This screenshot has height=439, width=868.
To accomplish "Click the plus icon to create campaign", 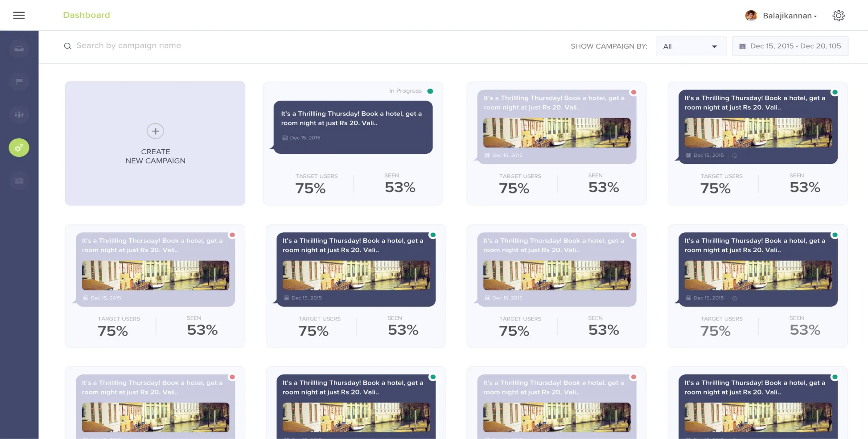I will tap(155, 131).
